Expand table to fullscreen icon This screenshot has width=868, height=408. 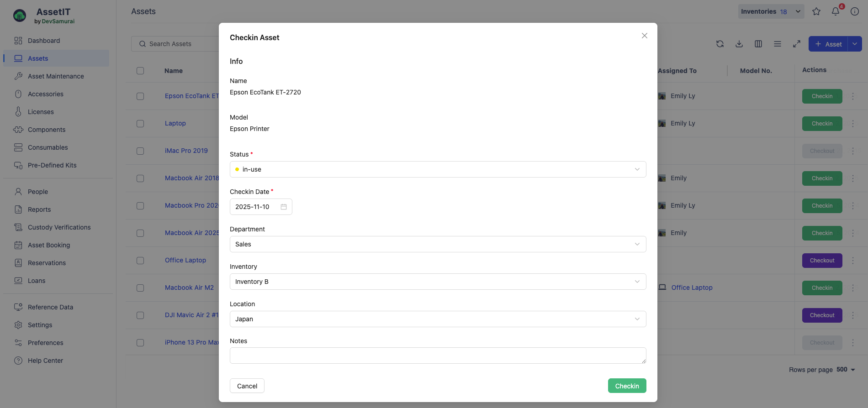point(797,44)
